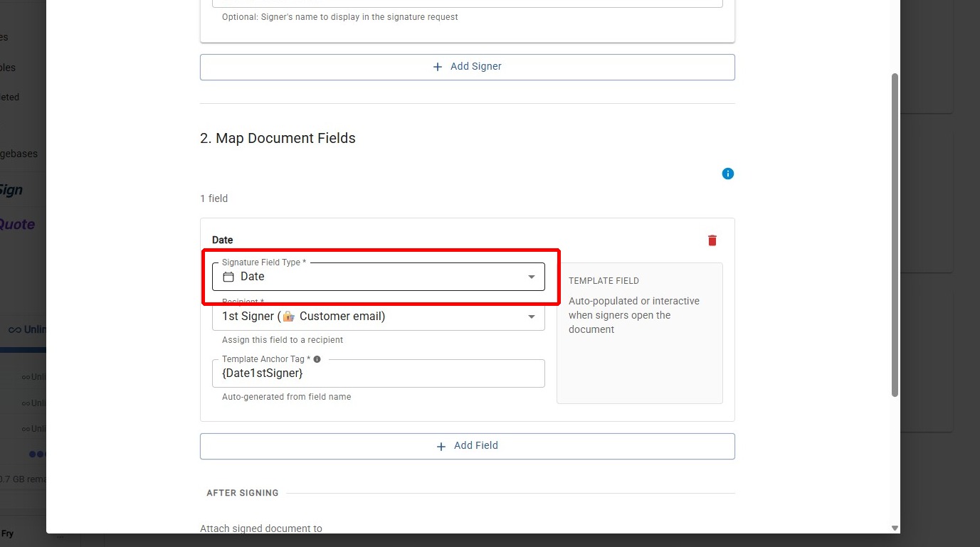Click the three-dot indicator in the sidebar
The image size is (980, 547).
[36, 454]
